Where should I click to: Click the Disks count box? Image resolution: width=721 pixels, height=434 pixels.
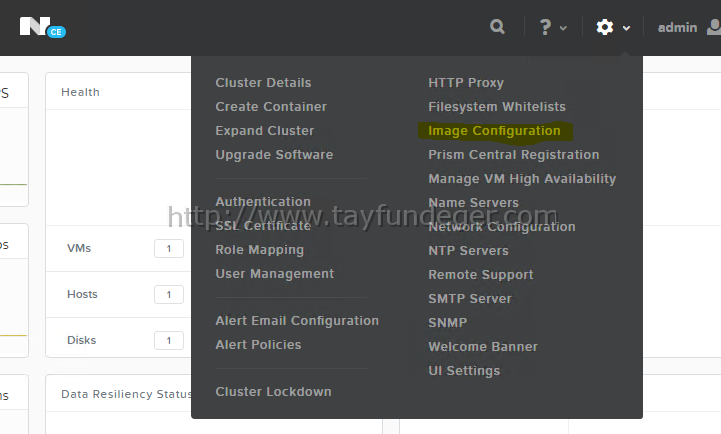coord(169,340)
